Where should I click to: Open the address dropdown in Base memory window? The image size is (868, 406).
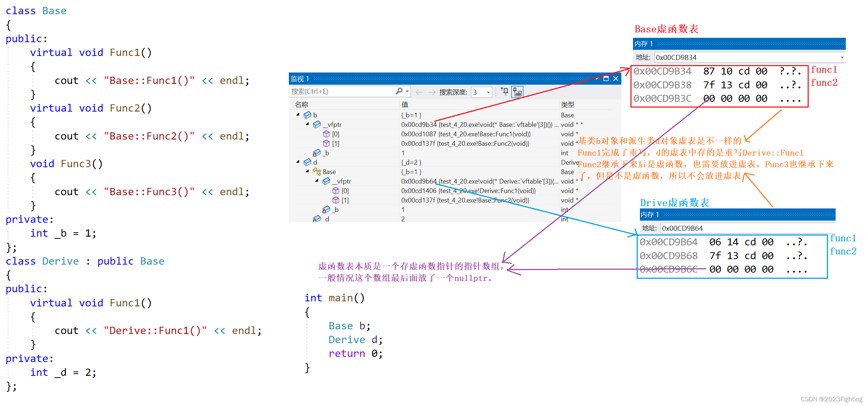[842, 57]
